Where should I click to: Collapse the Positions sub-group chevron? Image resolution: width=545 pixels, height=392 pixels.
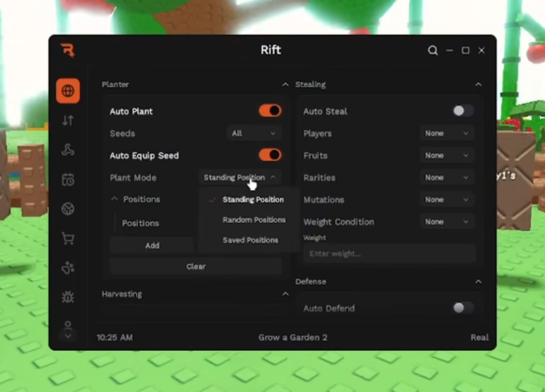point(114,199)
